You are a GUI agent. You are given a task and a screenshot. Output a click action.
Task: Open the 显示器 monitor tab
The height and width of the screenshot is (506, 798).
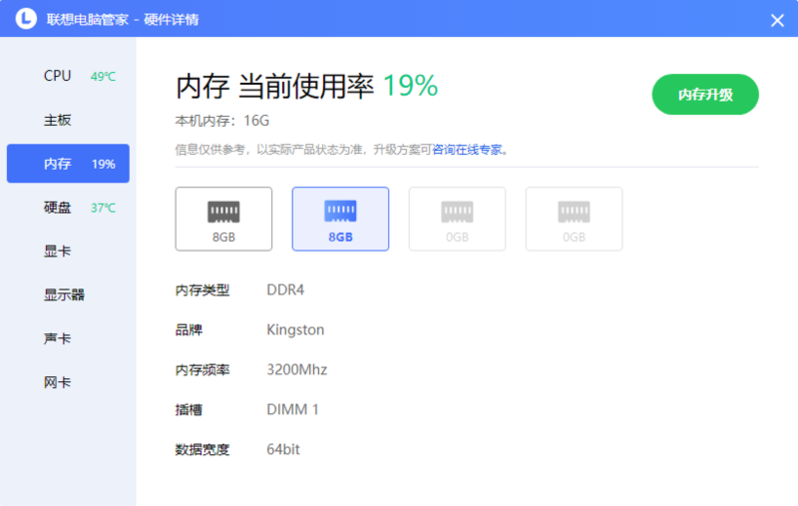[x=64, y=295]
